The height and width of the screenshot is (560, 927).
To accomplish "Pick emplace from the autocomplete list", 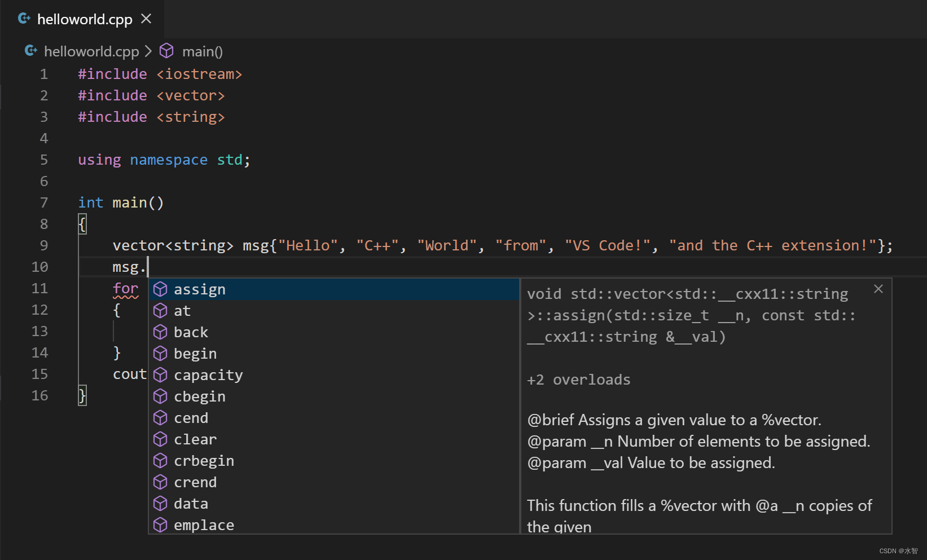I will pyautogui.click(x=333, y=524).
